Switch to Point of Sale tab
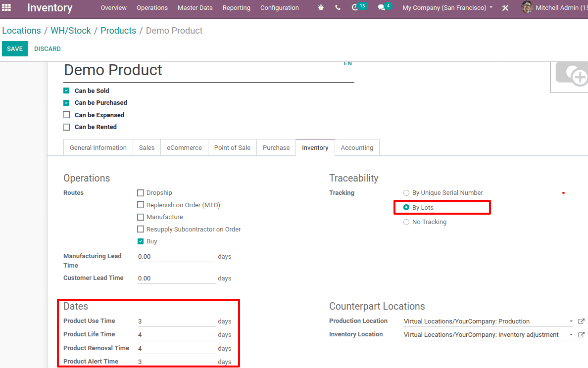 [x=232, y=148]
